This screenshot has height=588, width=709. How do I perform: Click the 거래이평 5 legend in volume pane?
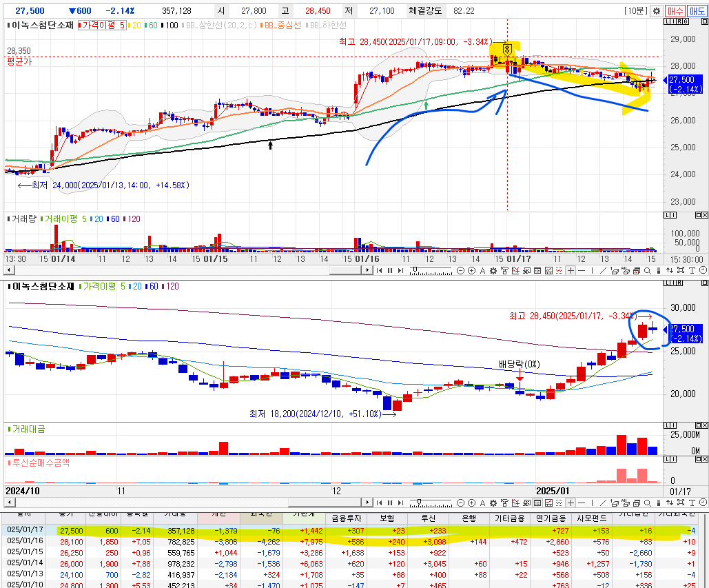[x=63, y=219]
